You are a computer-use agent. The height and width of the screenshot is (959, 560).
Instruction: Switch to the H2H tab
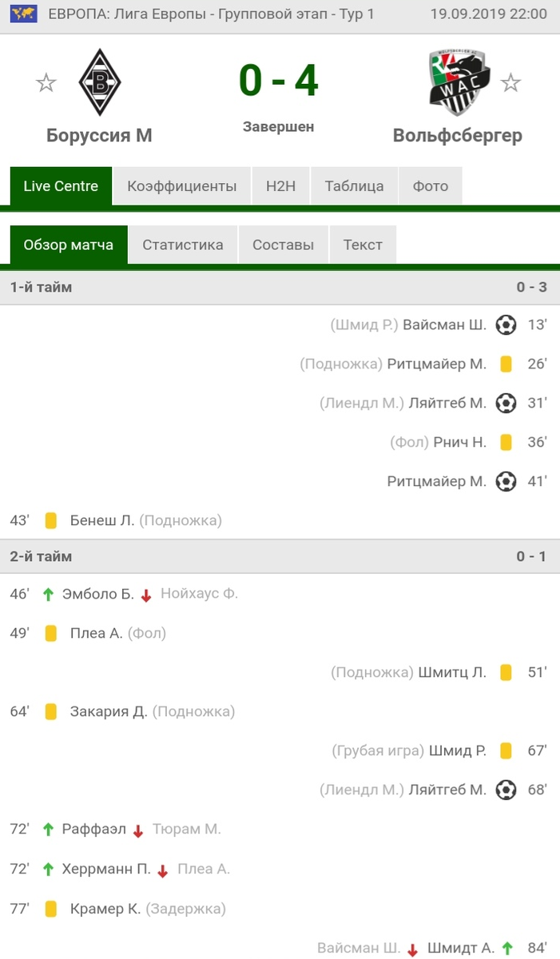click(x=281, y=186)
